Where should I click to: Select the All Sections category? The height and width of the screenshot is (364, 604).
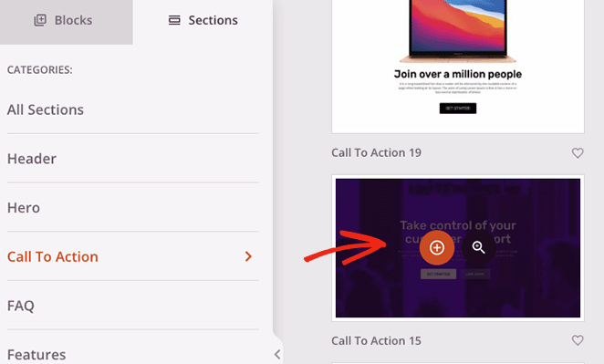click(46, 109)
